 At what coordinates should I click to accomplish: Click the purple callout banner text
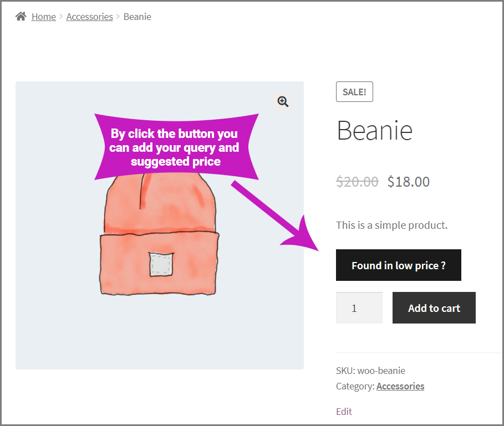(174, 147)
